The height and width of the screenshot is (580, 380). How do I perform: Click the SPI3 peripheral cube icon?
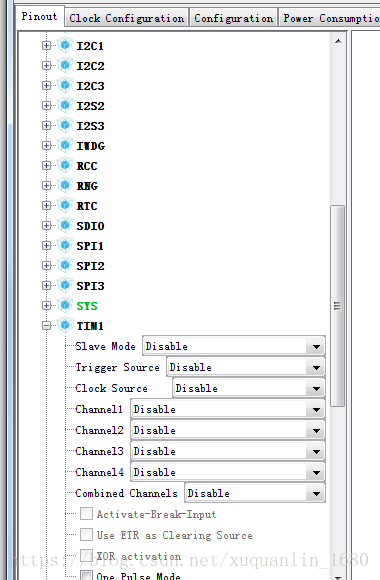coord(65,285)
